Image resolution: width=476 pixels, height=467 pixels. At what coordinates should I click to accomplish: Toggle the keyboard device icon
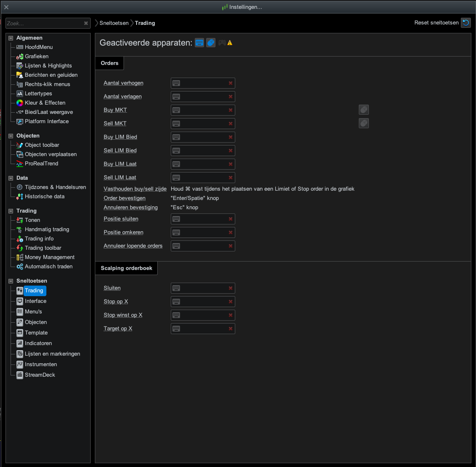click(x=199, y=43)
